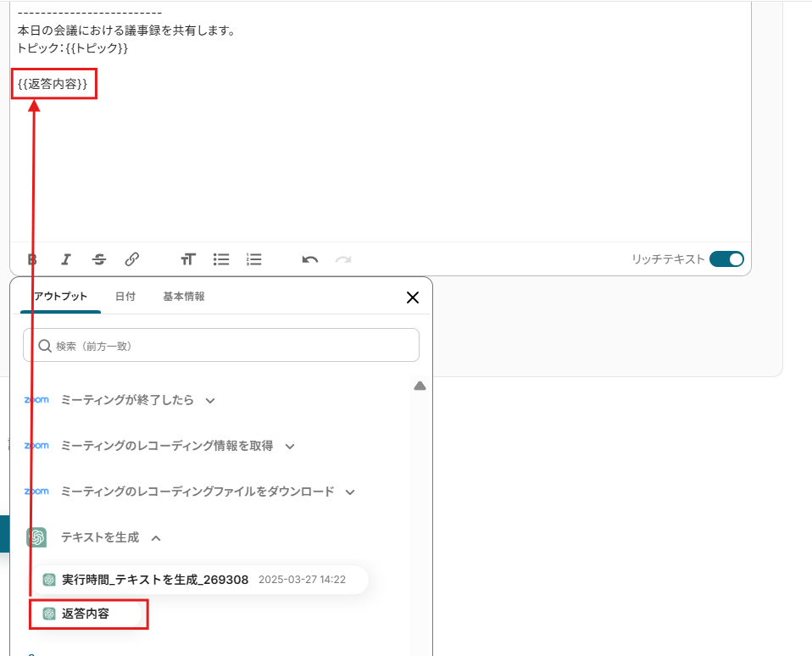Image resolution: width=812 pixels, height=656 pixels.
Task: Focus the 検索（前方一致） search field
Action: (x=221, y=345)
